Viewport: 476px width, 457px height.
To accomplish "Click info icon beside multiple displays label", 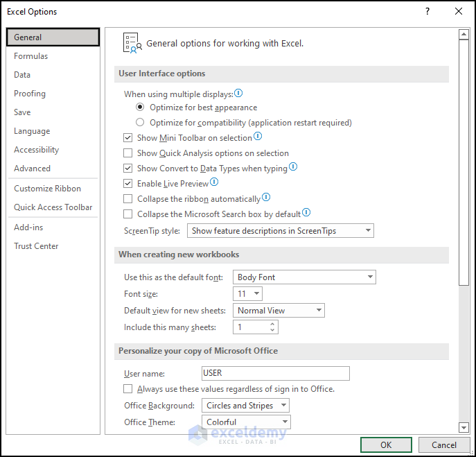I will pos(238,93).
